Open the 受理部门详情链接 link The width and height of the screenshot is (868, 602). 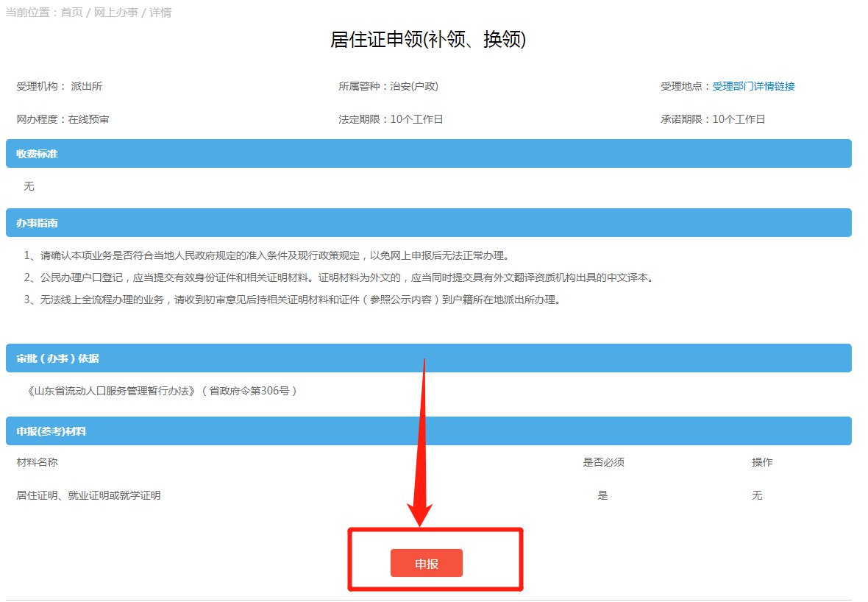[x=753, y=86]
